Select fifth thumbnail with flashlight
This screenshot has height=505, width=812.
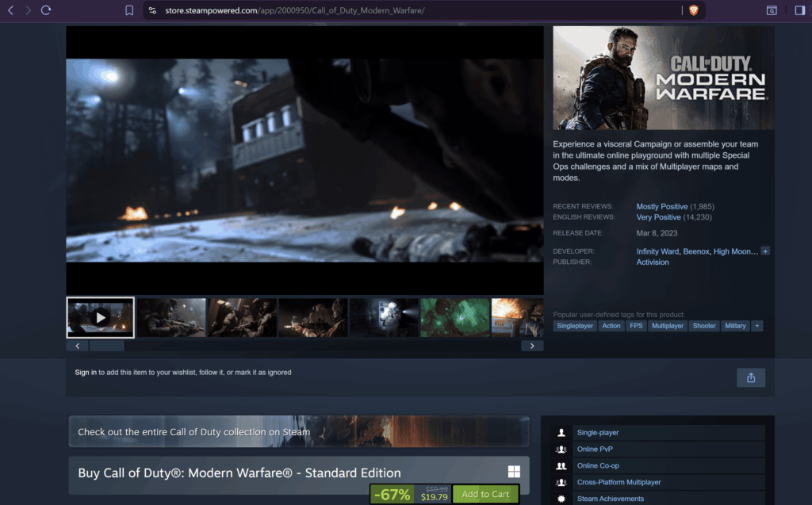click(385, 317)
